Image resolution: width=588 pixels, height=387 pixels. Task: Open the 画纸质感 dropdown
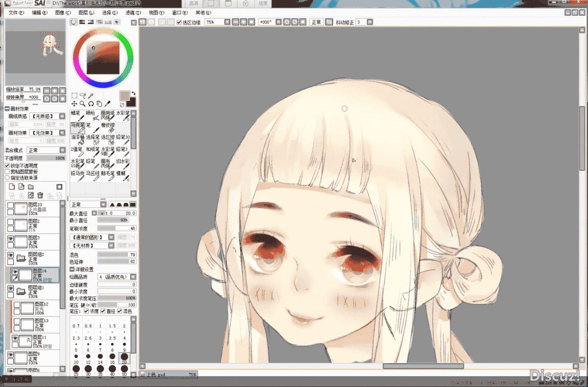47,116
